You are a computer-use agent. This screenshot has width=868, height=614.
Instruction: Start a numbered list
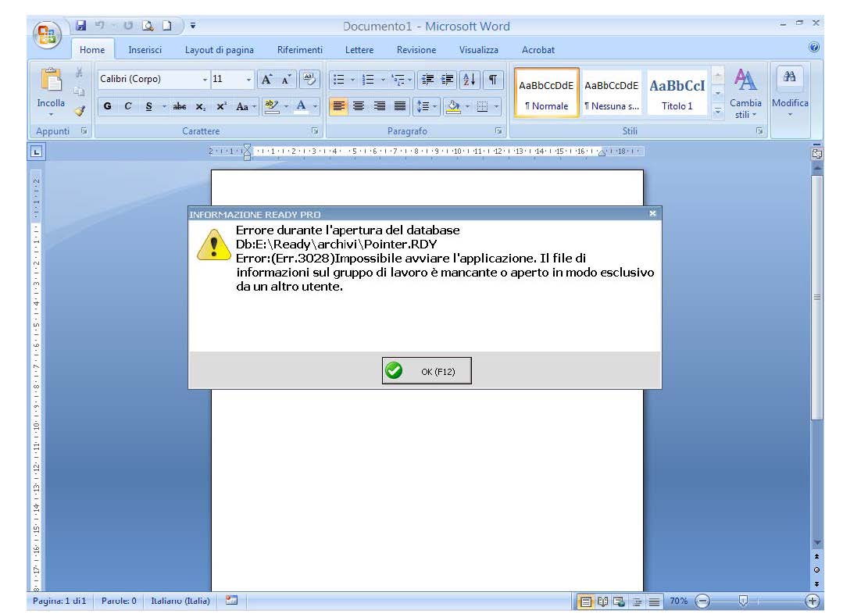click(x=368, y=80)
